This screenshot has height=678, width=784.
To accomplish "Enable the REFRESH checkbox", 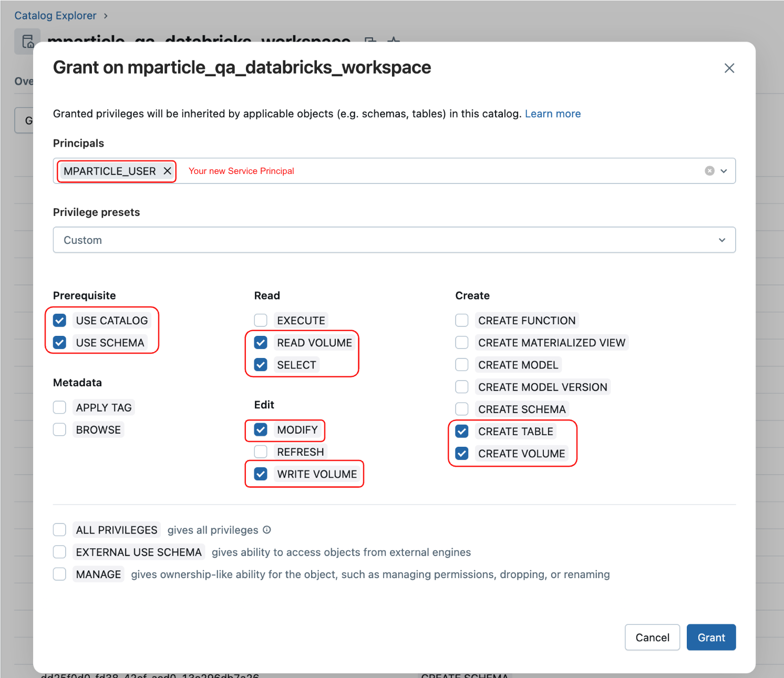I will pyautogui.click(x=261, y=451).
